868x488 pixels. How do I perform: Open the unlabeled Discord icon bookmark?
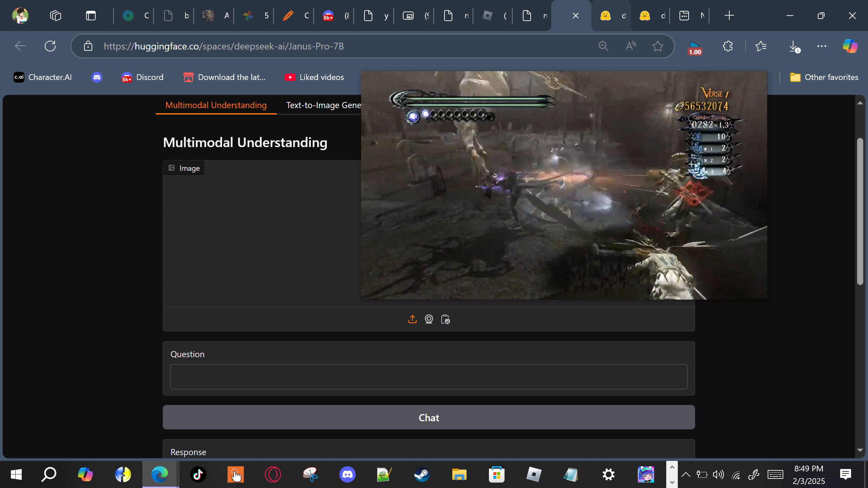tap(97, 77)
